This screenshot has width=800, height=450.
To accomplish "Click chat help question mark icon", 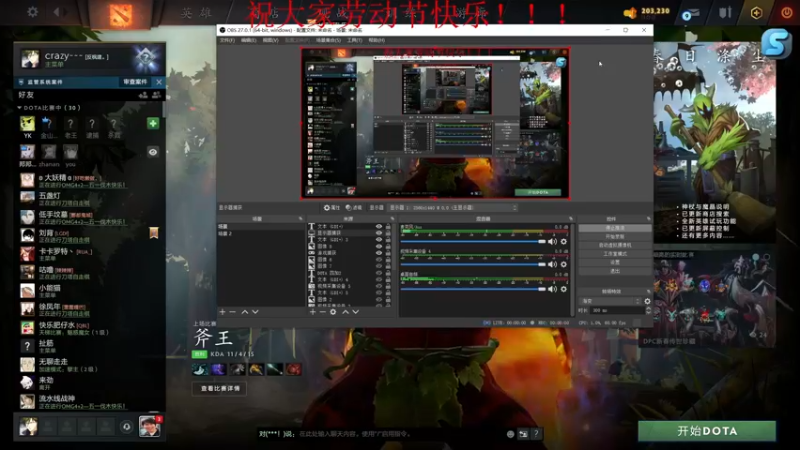I will tap(535, 434).
